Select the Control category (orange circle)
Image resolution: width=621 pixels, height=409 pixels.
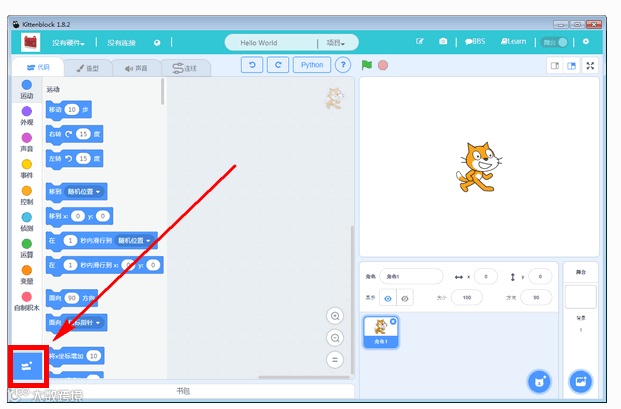pos(27,195)
